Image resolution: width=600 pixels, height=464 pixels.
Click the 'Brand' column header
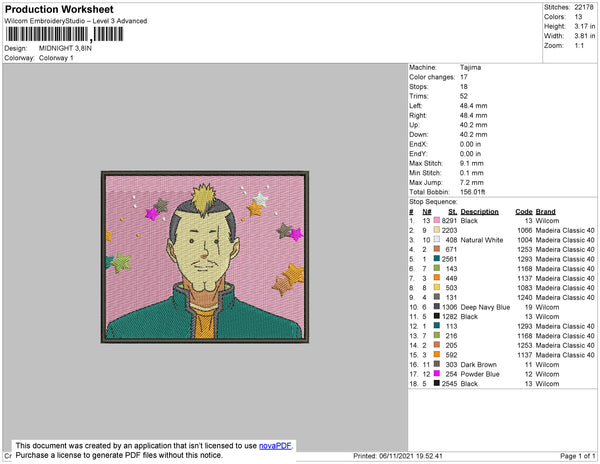tap(545, 212)
